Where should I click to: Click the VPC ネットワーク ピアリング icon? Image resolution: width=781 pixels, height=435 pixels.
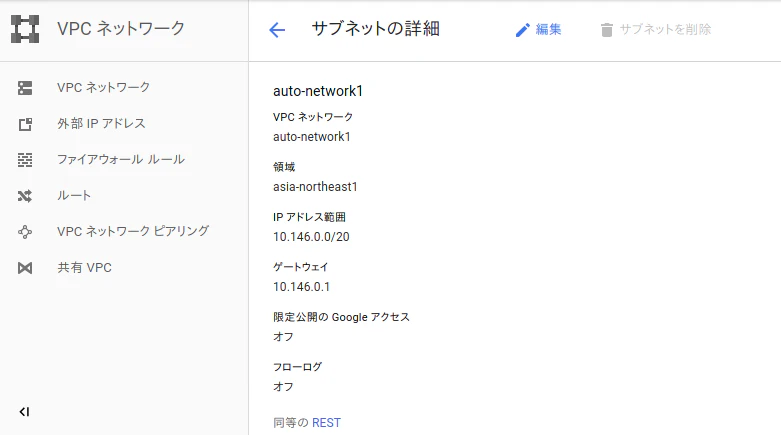(25, 232)
